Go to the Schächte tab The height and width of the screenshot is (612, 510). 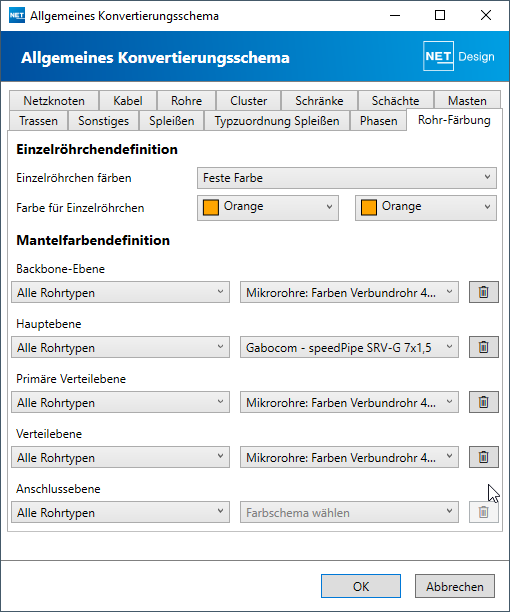point(395,101)
